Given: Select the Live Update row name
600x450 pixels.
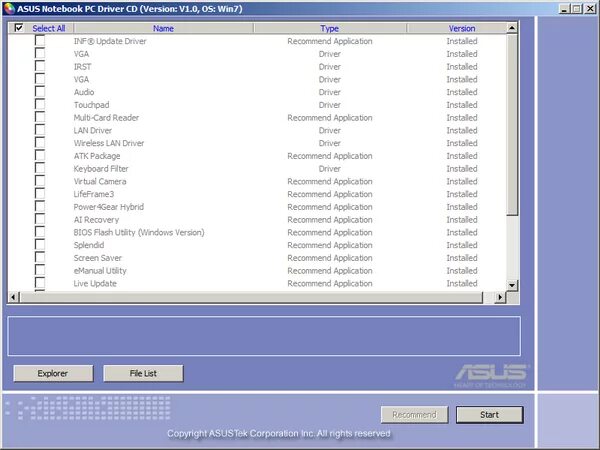Looking at the screenshot, I should click(95, 284).
